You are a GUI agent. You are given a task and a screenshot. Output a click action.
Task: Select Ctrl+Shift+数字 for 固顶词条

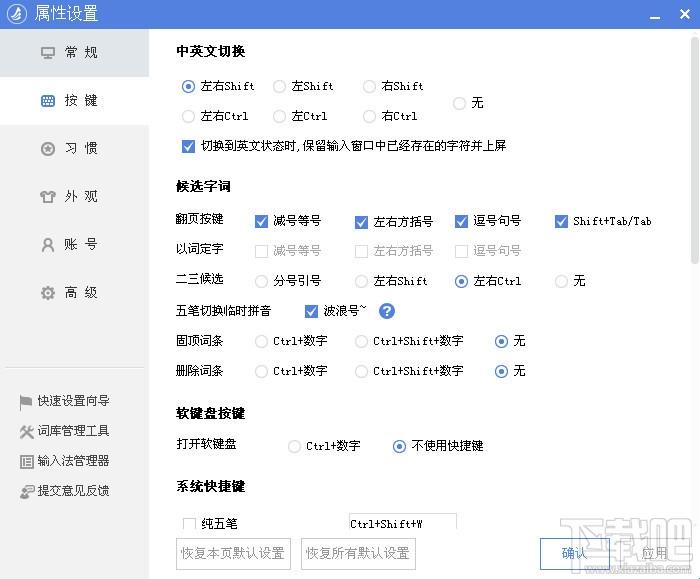click(x=361, y=342)
